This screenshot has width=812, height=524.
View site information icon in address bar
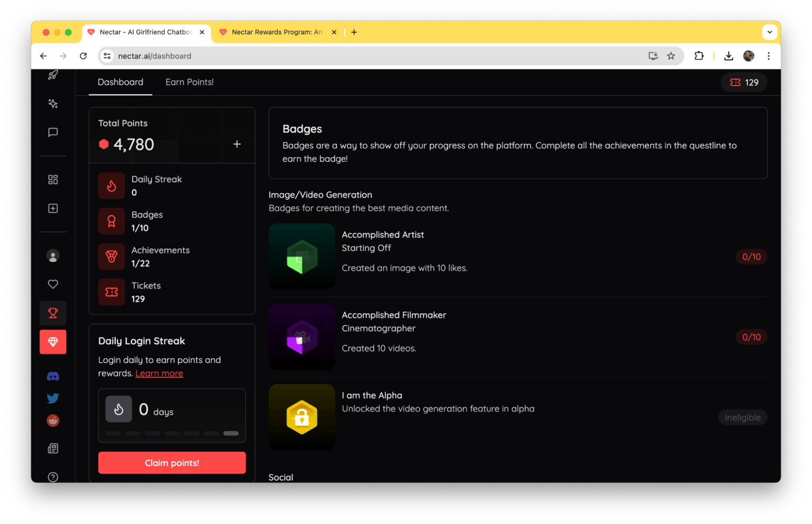[107, 56]
